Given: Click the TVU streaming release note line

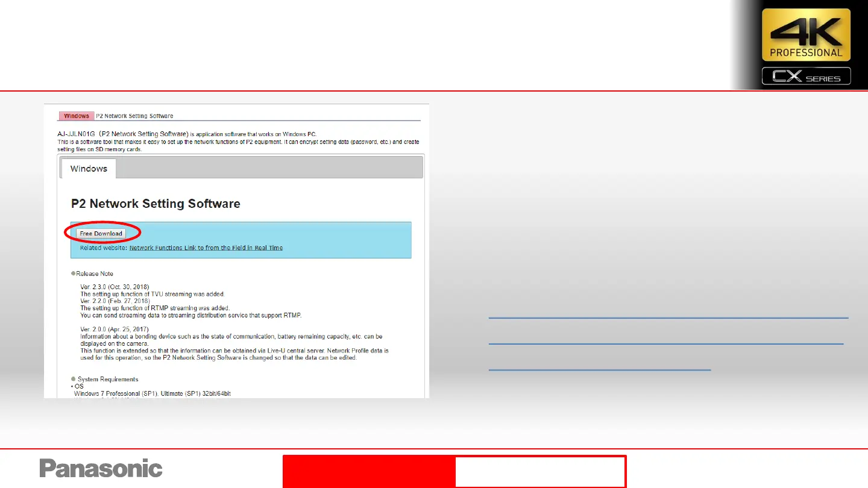Looking at the screenshot, I should pyautogui.click(x=153, y=294).
